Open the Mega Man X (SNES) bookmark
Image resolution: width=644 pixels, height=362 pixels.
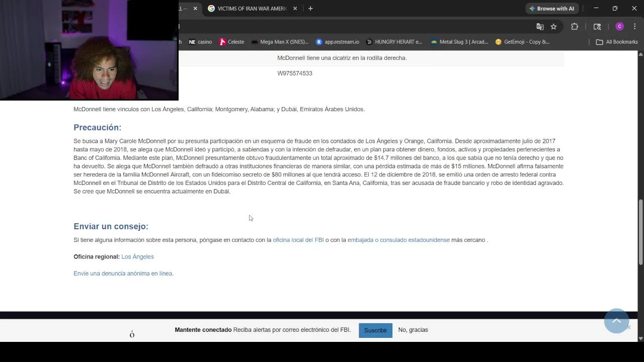click(x=280, y=42)
